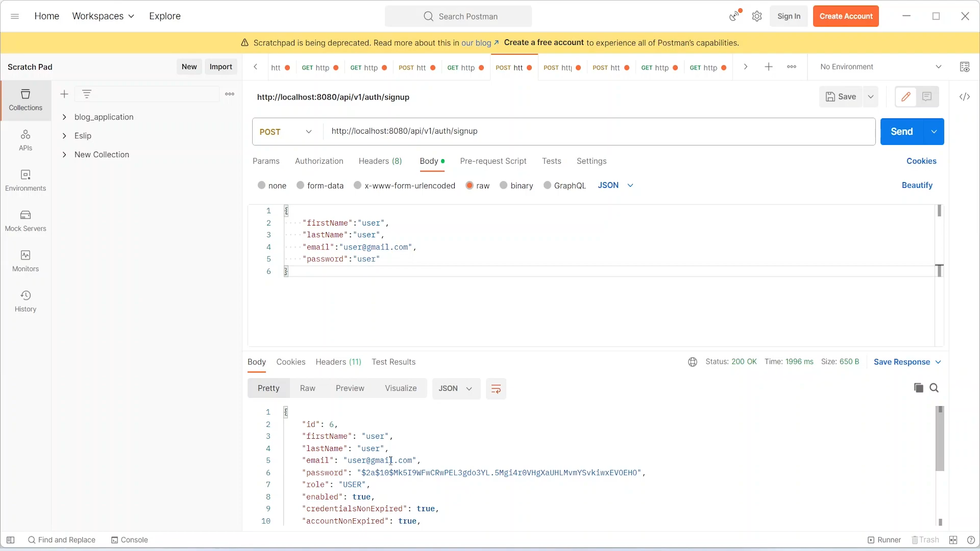This screenshot has width=980, height=551.
Task: Open the POST method dropdown
Action: (287, 132)
